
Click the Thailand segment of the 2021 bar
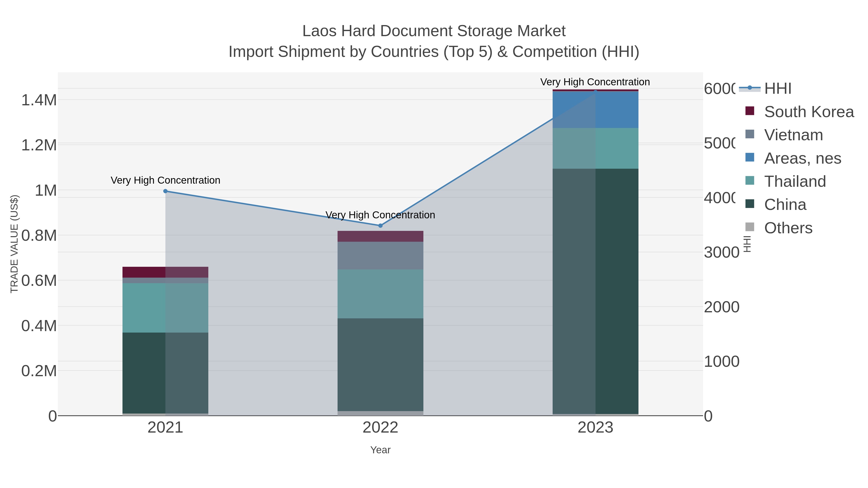pyautogui.click(x=165, y=308)
